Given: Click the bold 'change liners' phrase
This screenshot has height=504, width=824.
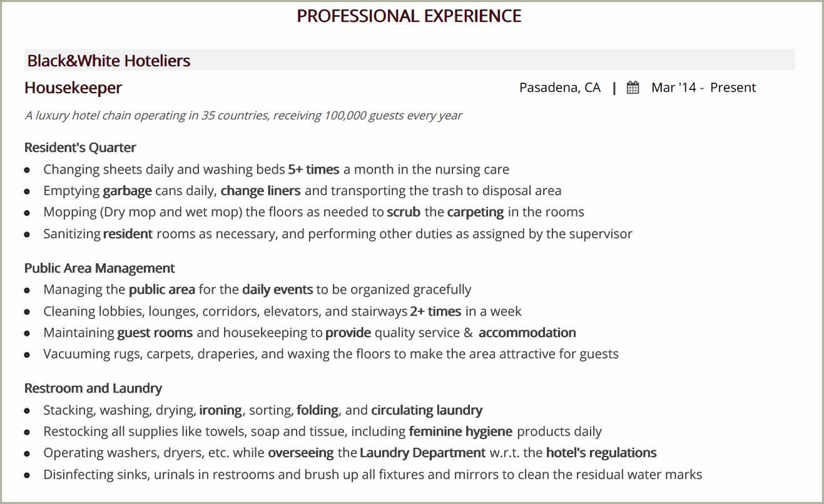Looking at the screenshot, I should click(260, 191).
